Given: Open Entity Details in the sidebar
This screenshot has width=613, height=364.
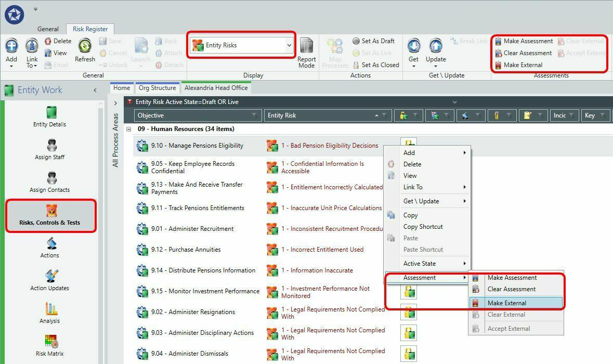Looking at the screenshot, I should (49, 116).
